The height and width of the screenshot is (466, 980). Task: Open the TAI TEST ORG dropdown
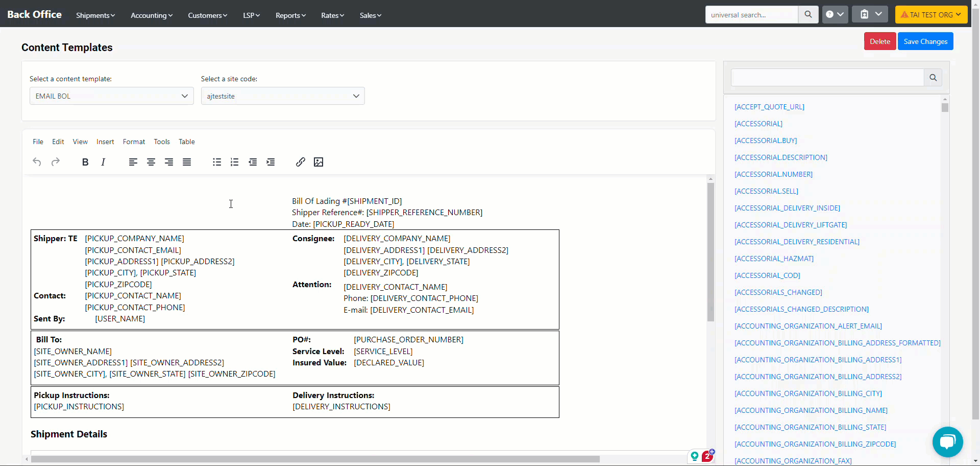931,15
